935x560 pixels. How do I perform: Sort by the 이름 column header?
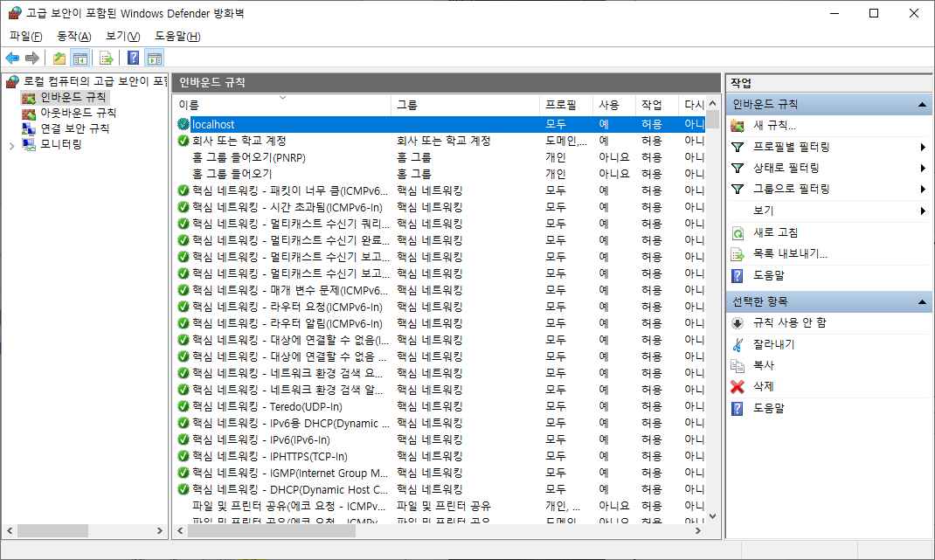282,105
